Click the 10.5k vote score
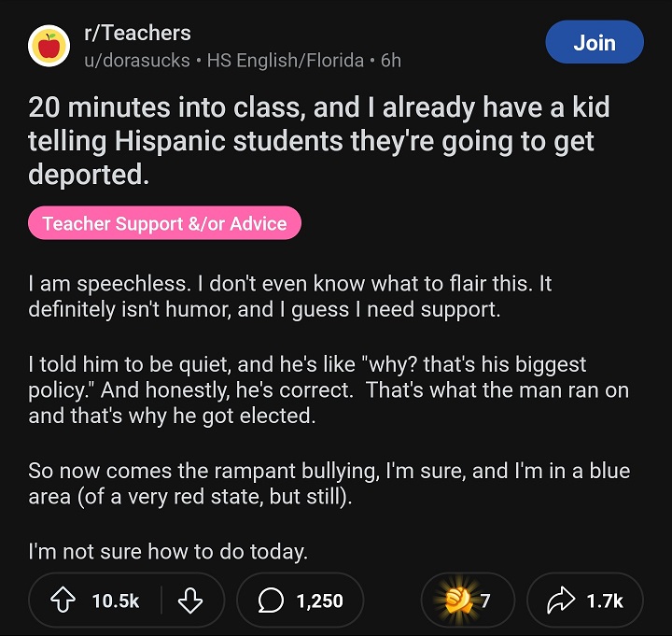The image size is (672, 636). [x=116, y=601]
